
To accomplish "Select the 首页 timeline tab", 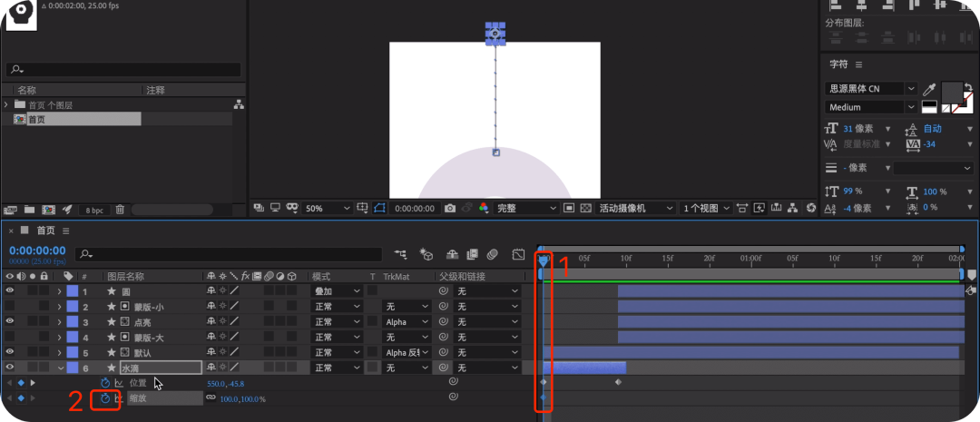I will click(45, 231).
